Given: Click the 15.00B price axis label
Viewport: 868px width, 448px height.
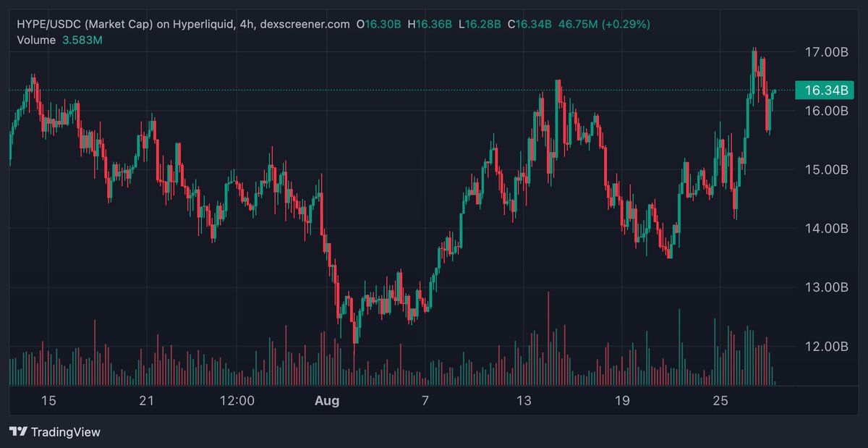Looking at the screenshot, I should click(x=825, y=169).
